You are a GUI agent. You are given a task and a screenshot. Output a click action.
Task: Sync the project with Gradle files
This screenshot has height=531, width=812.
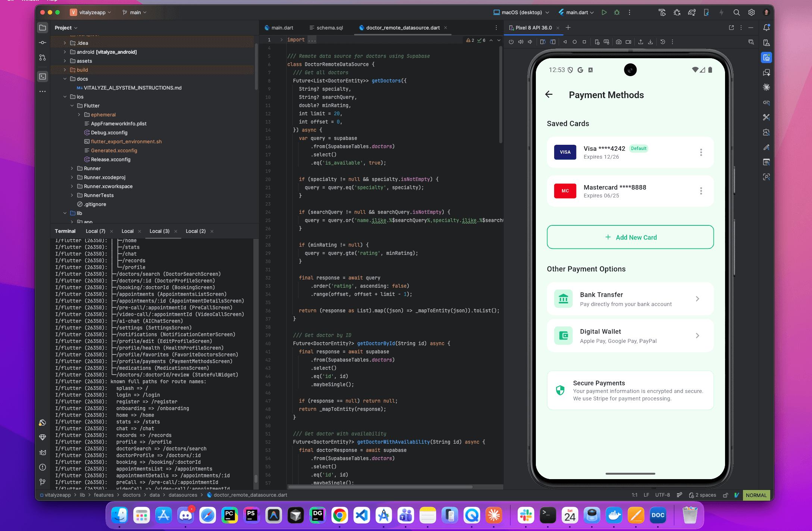692,12
